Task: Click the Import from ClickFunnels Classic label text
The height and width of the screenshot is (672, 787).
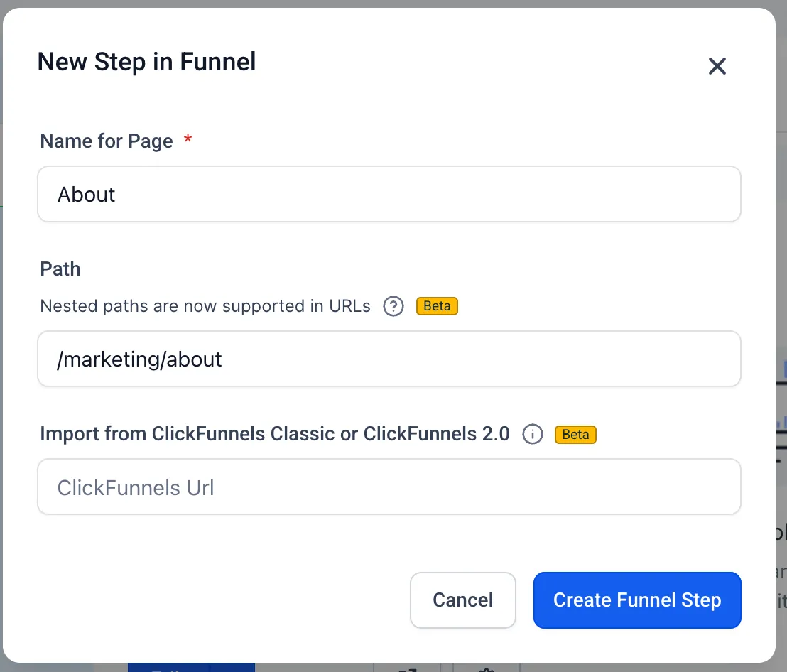Action: [x=275, y=434]
